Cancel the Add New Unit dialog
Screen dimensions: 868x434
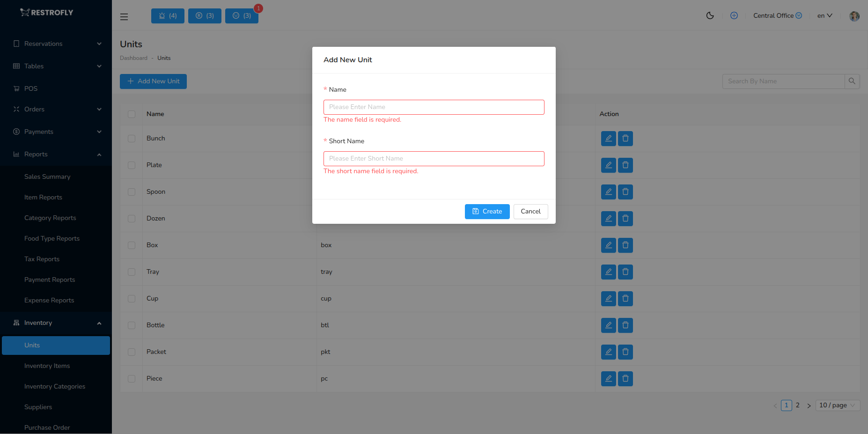click(x=530, y=212)
